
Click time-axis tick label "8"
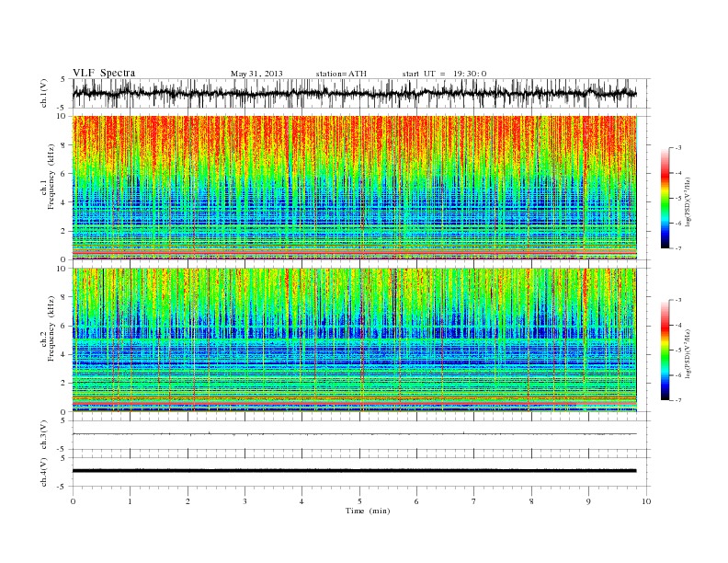point(531,501)
